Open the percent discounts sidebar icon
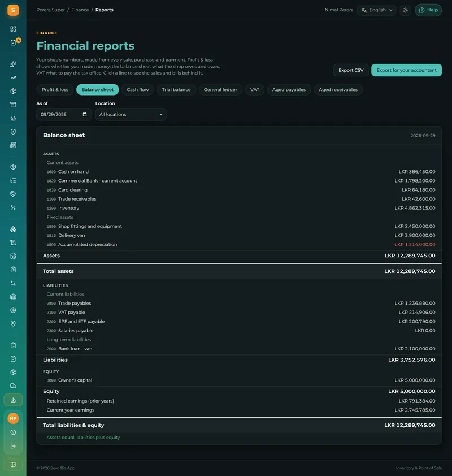 click(13, 207)
